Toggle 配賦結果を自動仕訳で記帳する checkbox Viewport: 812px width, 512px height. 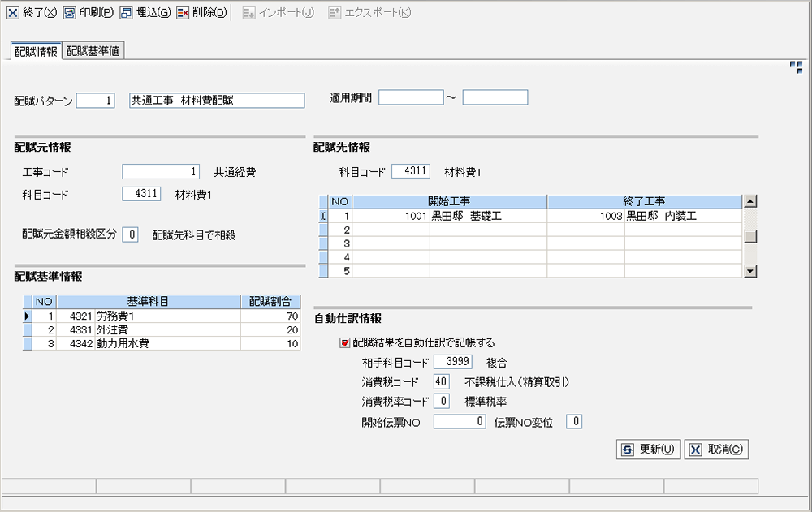tap(345, 342)
